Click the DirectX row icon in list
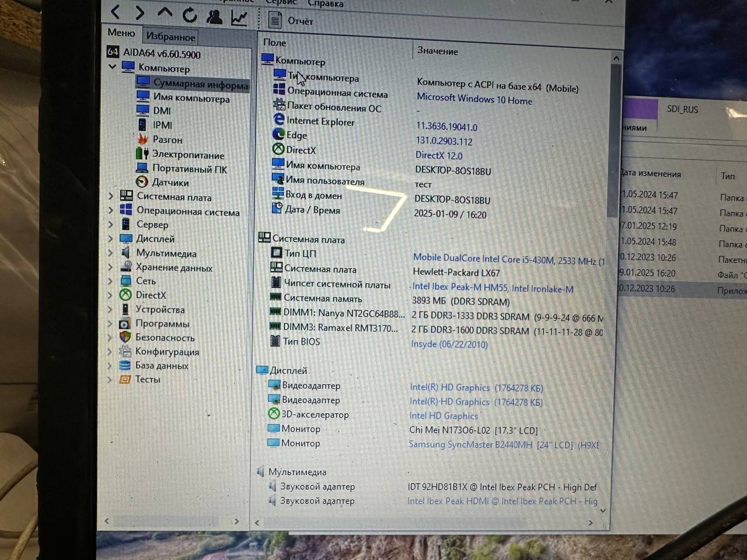747x560 pixels. (x=278, y=148)
